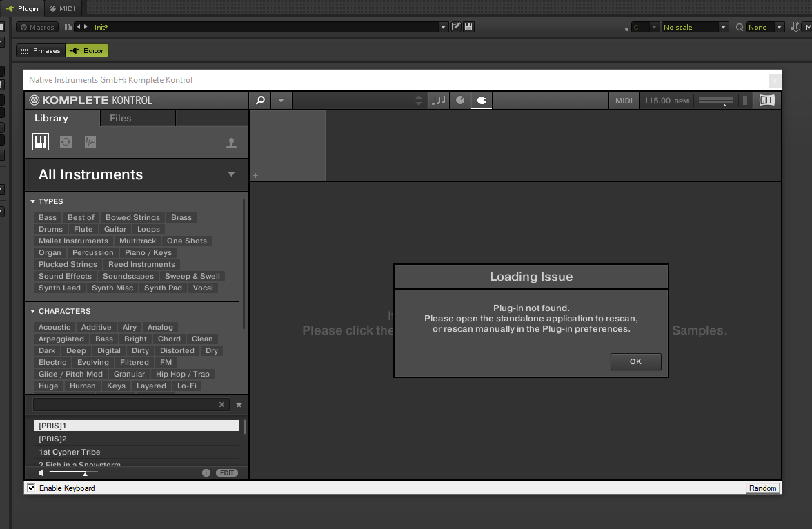Click the EDIT button
This screenshot has width=812, height=529.
point(227,472)
